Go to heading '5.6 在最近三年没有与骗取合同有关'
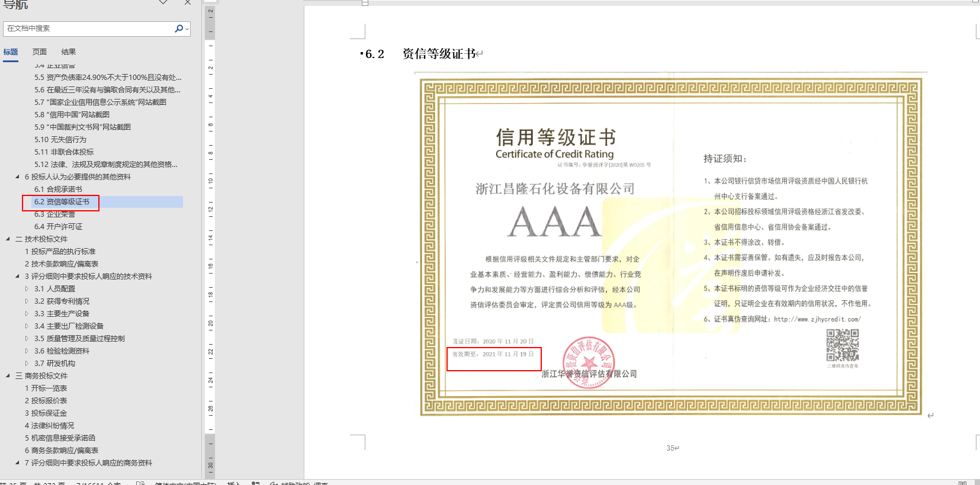980x485 pixels. click(107, 90)
